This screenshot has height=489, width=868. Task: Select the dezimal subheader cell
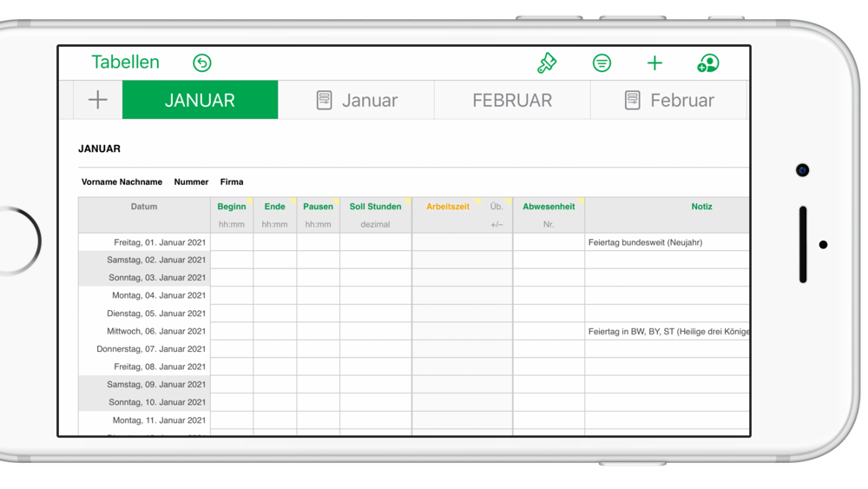coord(375,224)
